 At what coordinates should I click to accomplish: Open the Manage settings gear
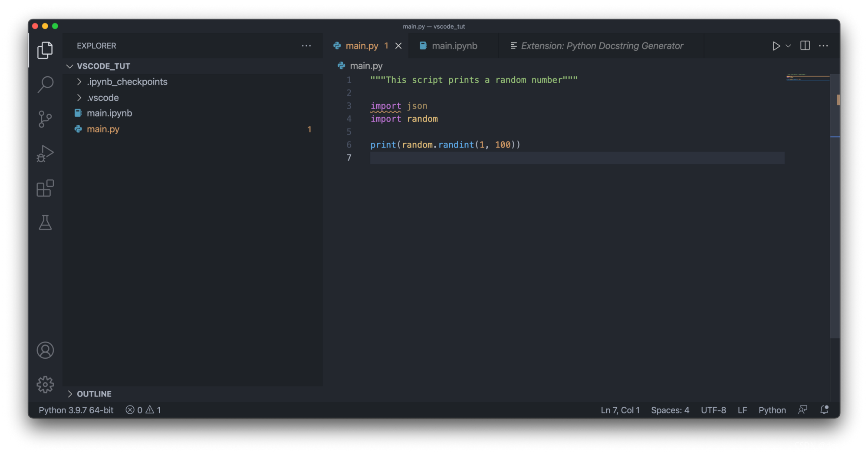click(45, 384)
